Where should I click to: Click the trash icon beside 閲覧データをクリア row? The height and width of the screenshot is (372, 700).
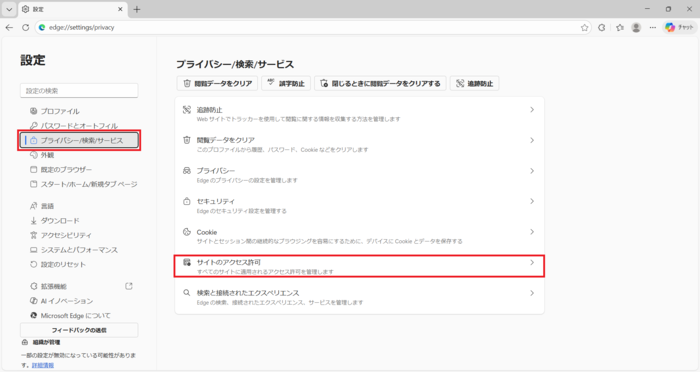187,140
